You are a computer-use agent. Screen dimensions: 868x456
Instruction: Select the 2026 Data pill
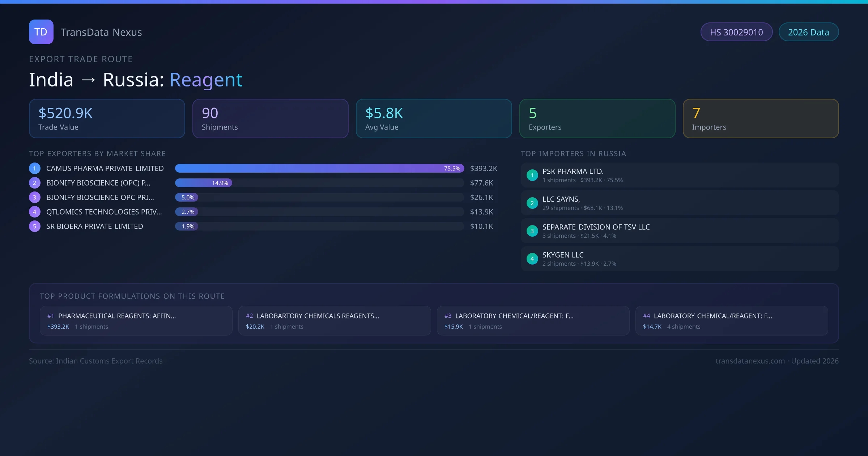pyautogui.click(x=808, y=32)
